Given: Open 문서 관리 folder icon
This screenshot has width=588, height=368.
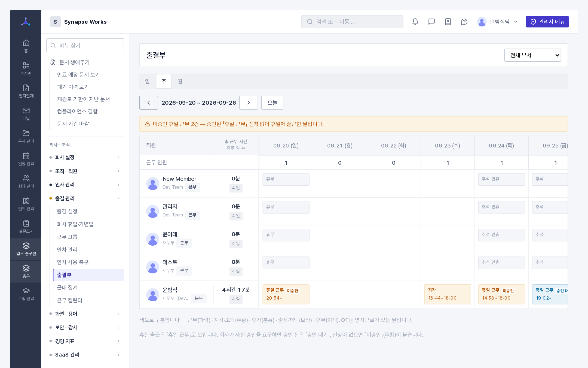Looking at the screenshot, I should click(26, 136).
